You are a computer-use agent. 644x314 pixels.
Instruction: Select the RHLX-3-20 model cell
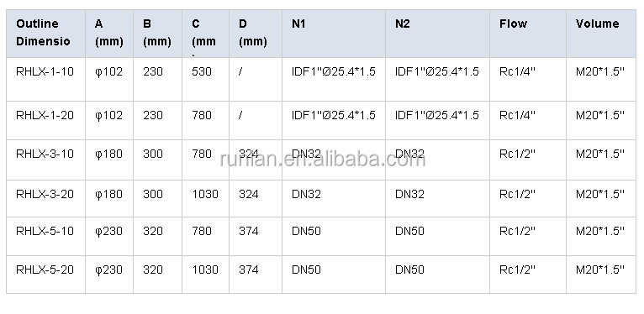[x=45, y=198]
